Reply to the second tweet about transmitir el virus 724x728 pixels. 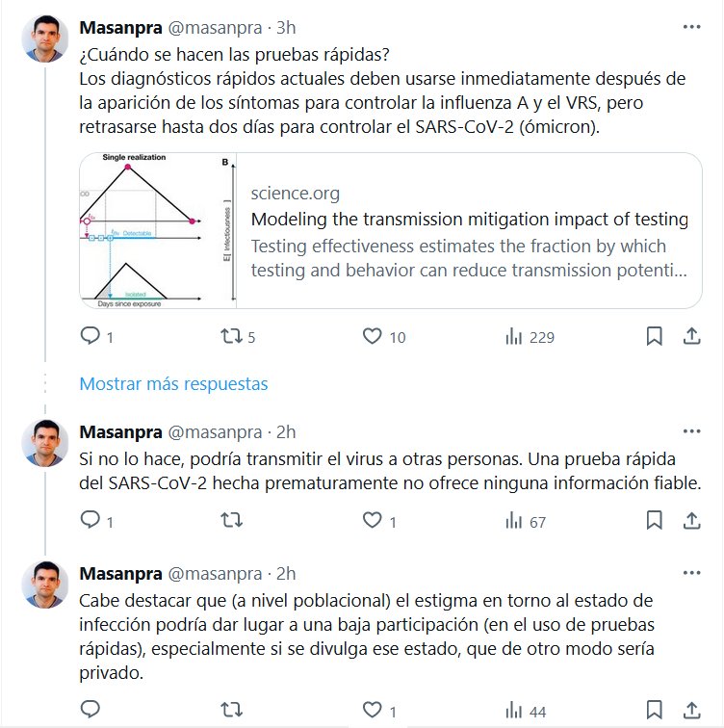point(90,521)
